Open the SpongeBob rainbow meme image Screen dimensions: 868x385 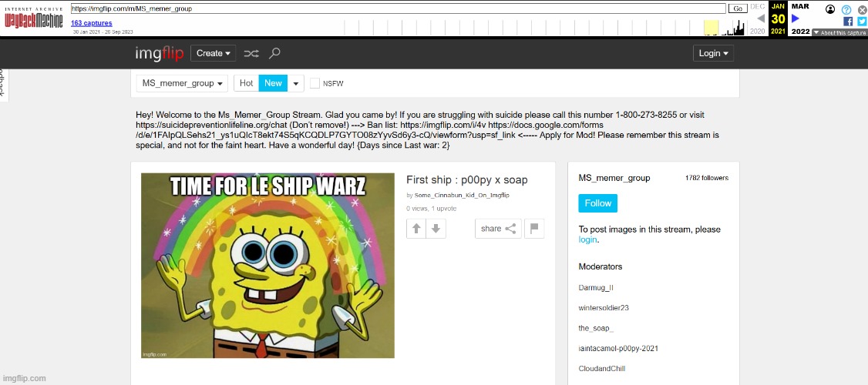pos(267,266)
